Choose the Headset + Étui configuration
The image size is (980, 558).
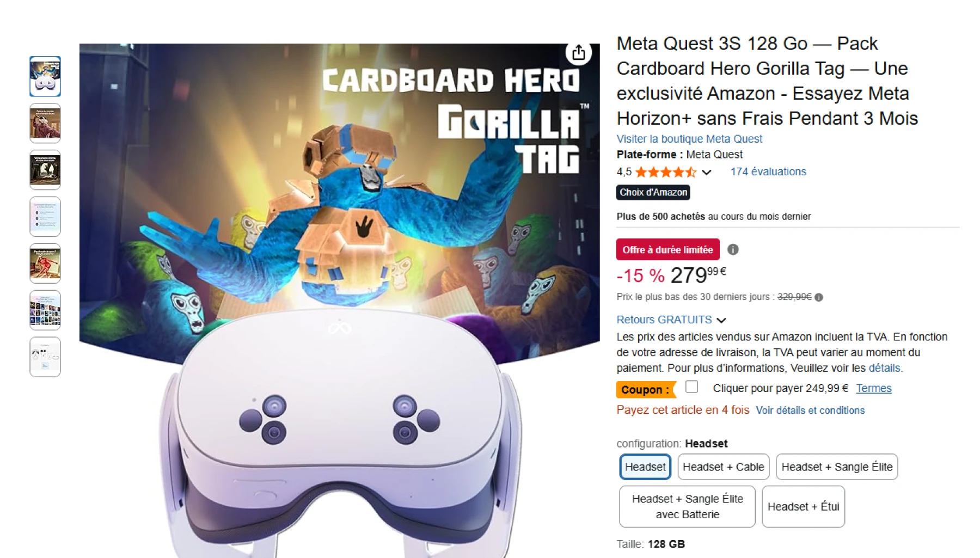803,506
